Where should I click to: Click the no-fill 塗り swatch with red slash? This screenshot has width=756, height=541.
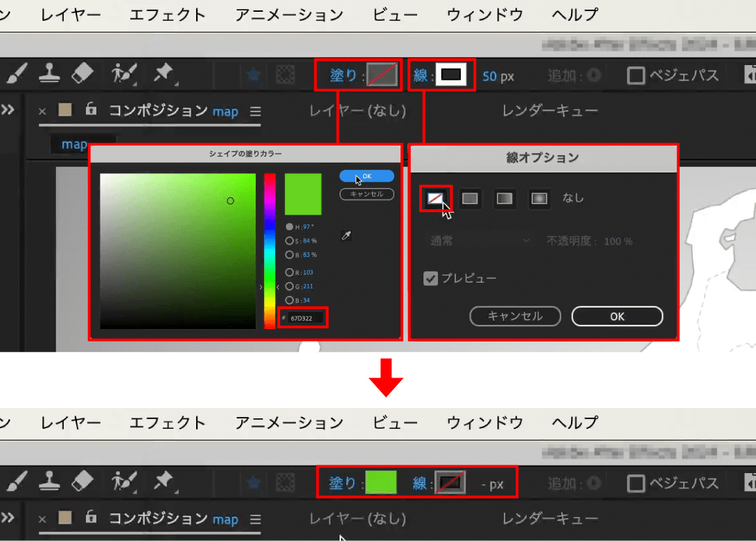pyautogui.click(x=383, y=75)
